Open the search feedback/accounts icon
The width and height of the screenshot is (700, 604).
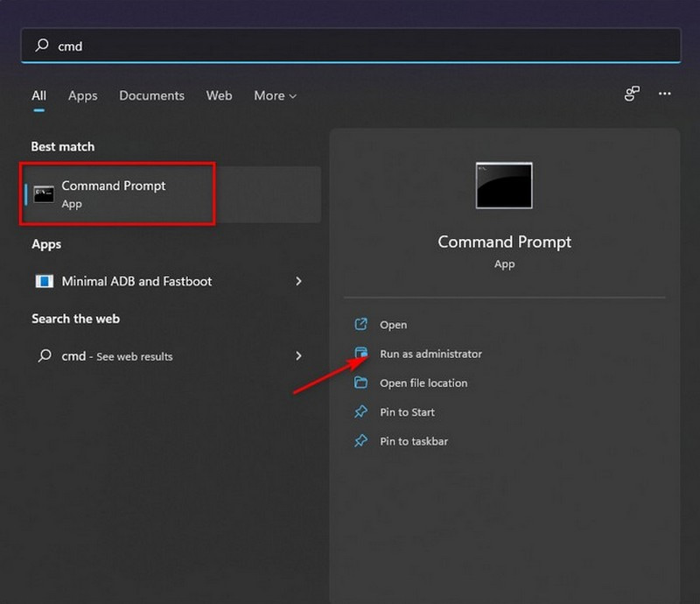point(632,94)
